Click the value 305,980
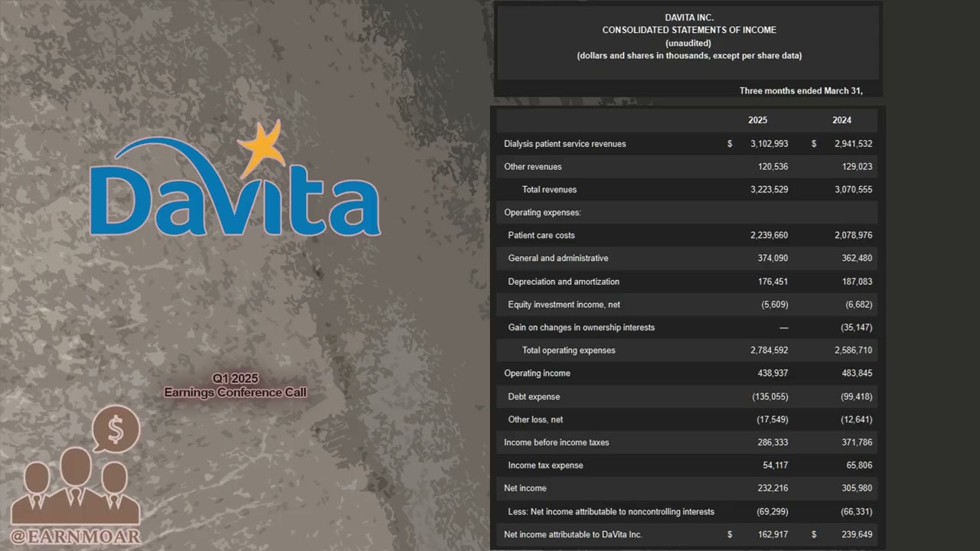980x551 pixels. 857,488
